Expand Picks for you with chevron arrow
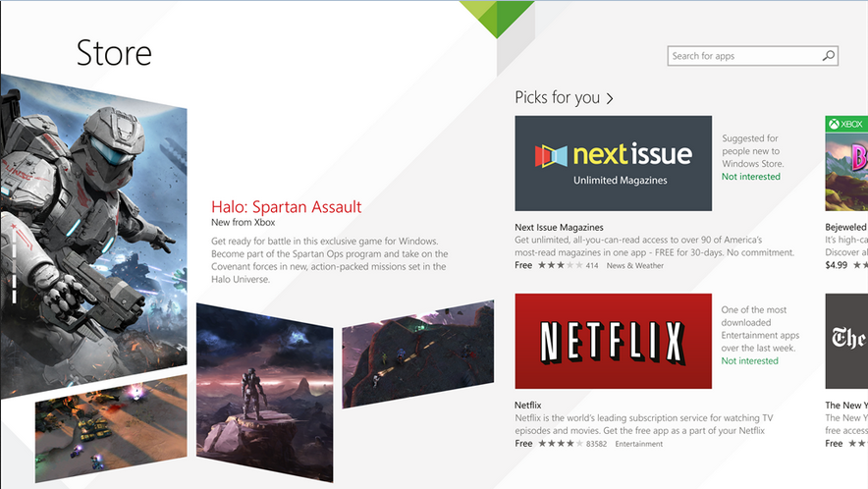Viewport: 868px width, 489px height. pos(610,98)
